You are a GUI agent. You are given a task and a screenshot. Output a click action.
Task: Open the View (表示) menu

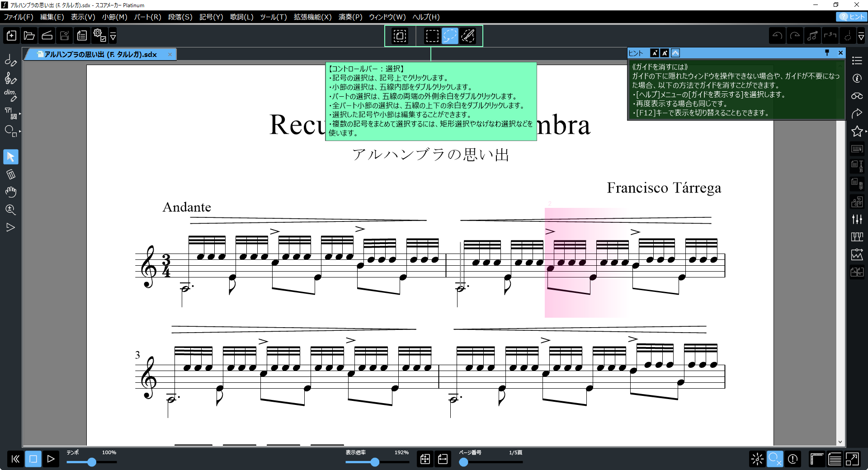(x=83, y=17)
